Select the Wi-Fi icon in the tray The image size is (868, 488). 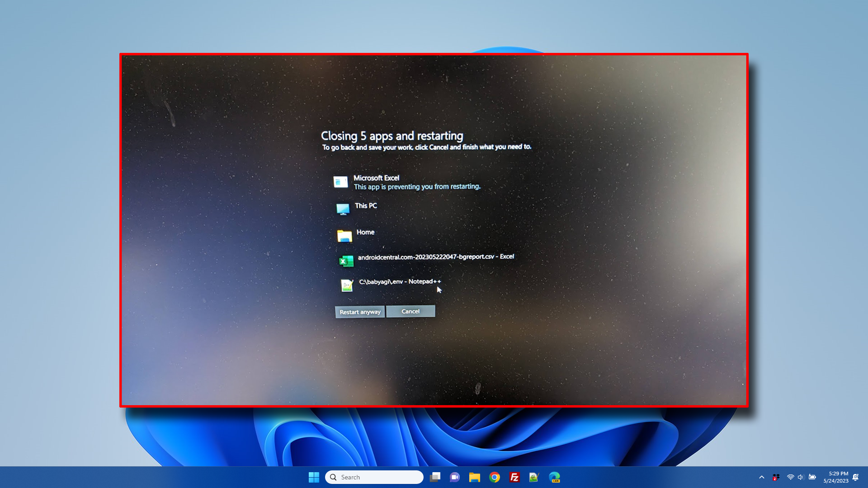(x=790, y=477)
